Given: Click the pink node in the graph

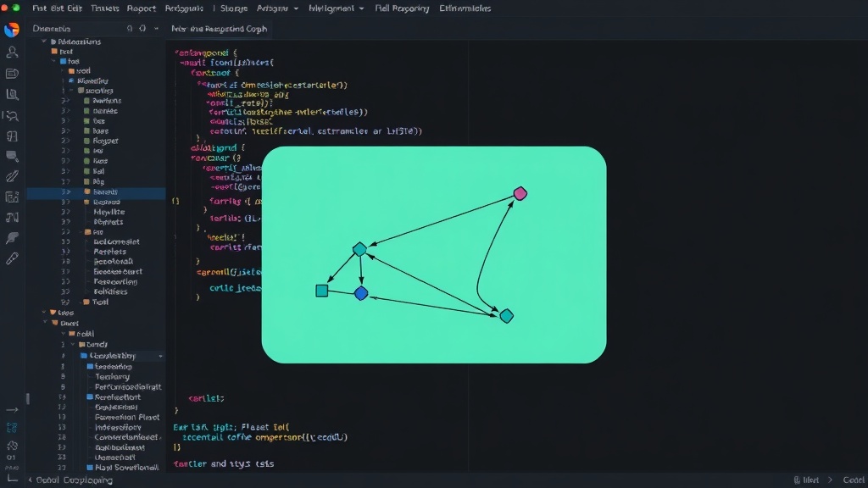Looking at the screenshot, I should [520, 193].
